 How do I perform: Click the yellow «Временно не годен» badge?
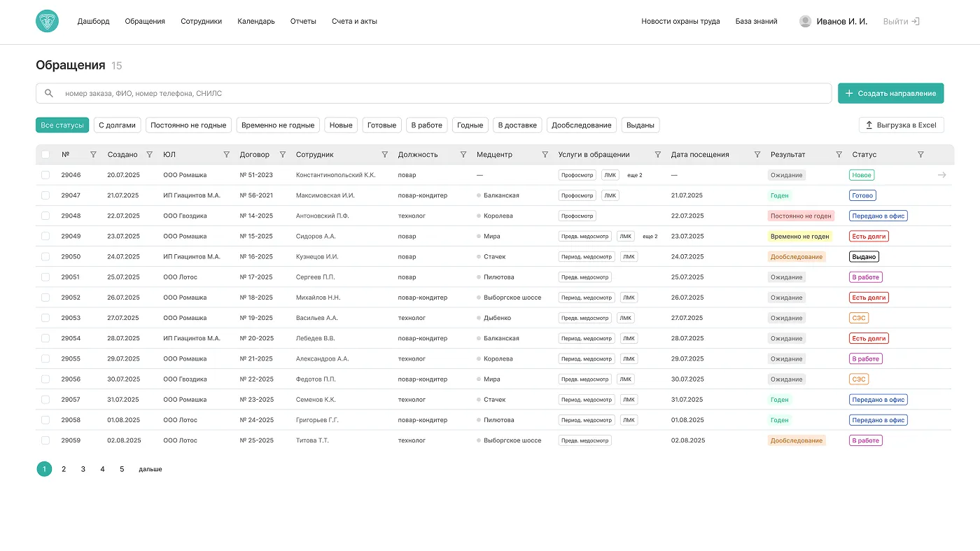click(x=799, y=237)
